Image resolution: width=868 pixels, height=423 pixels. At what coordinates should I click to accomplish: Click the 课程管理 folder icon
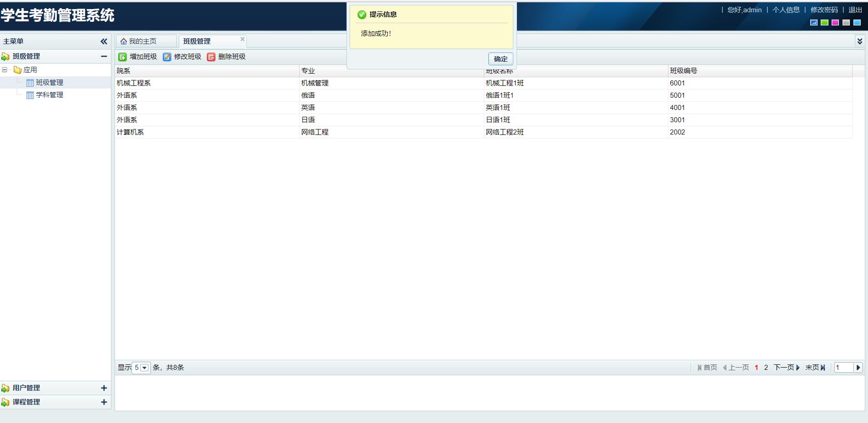pos(5,402)
